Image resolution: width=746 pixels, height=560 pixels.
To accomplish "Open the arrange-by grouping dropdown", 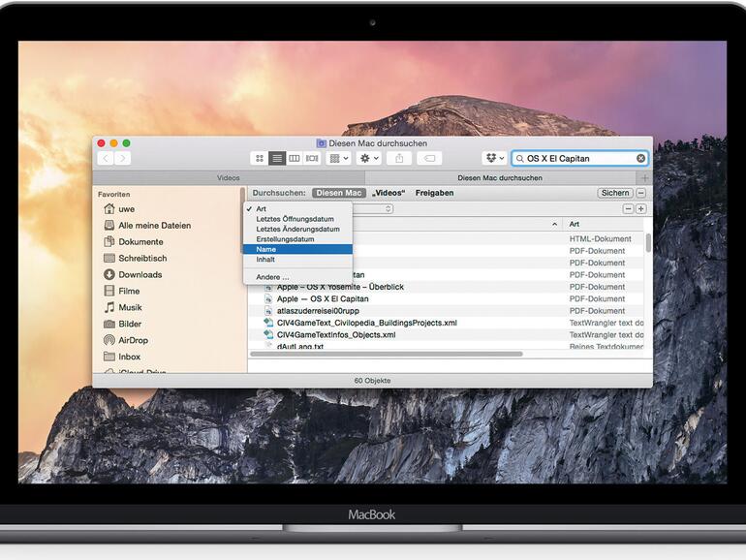I will pos(339,158).
